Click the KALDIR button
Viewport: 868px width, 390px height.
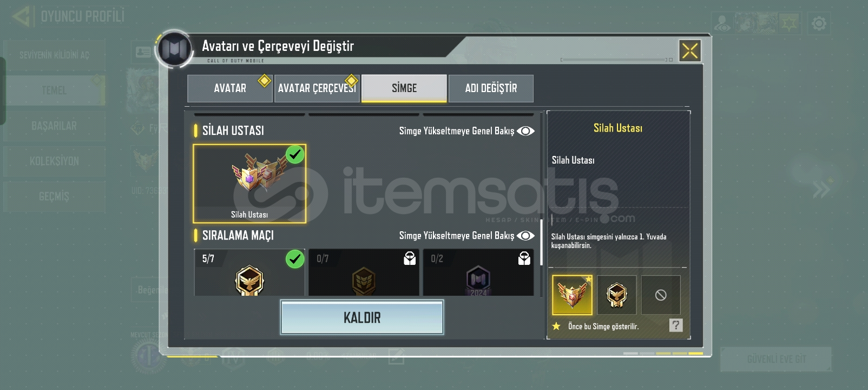point(362,317)
